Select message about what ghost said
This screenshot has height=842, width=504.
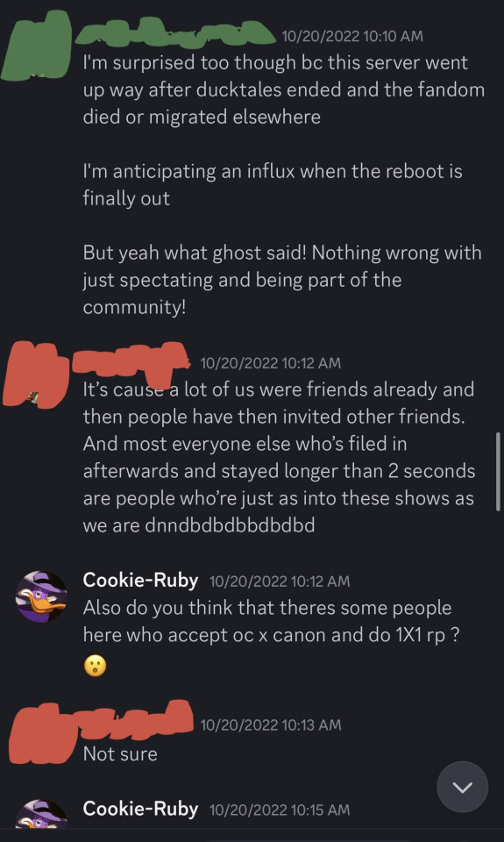point(282,280)
